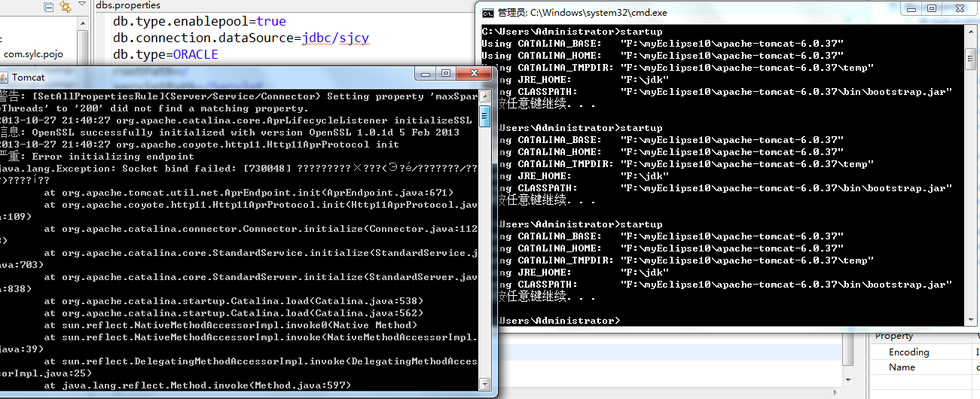Maximize the cmd.exe window
The image size is (980, 399).
click(932, 8)
